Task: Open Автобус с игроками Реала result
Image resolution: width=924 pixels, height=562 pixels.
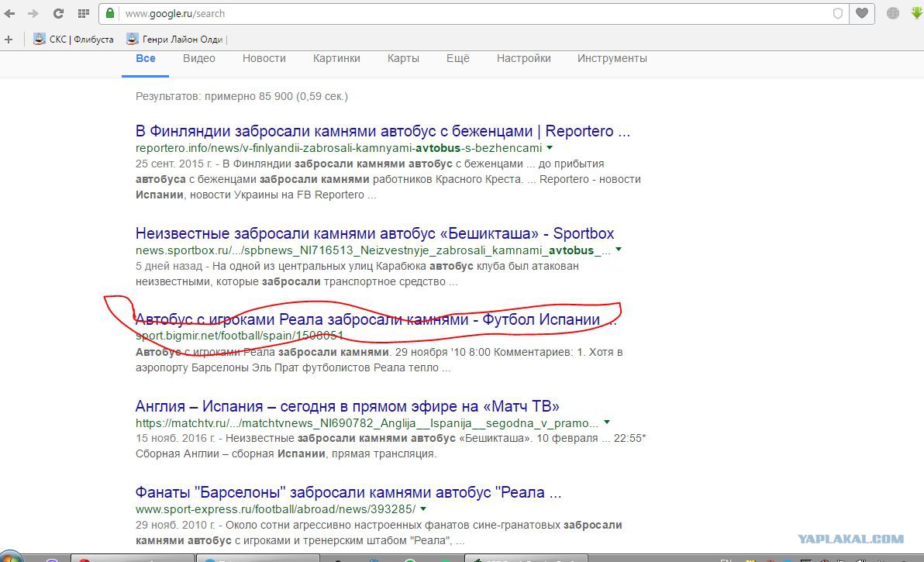Action: tap(375, 319)
